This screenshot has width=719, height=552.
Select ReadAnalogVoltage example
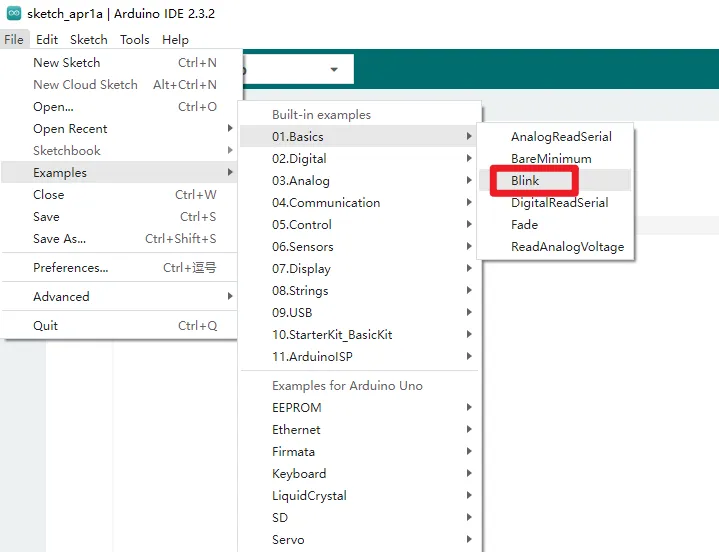(567, 247)
